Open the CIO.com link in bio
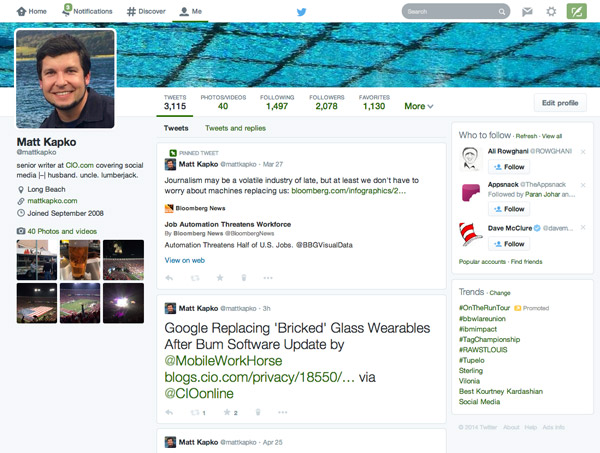The width and height of the screenshot is (600, 453). (x=80, y=165)
